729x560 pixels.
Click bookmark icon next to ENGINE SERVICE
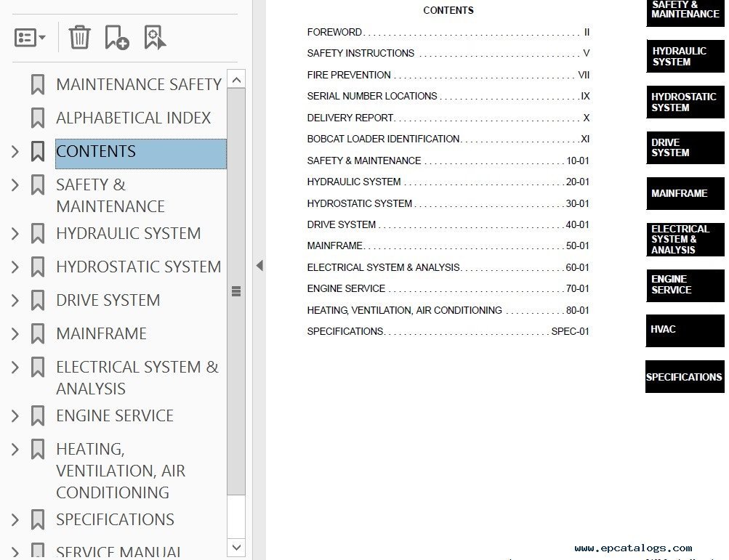click(38, 416)
